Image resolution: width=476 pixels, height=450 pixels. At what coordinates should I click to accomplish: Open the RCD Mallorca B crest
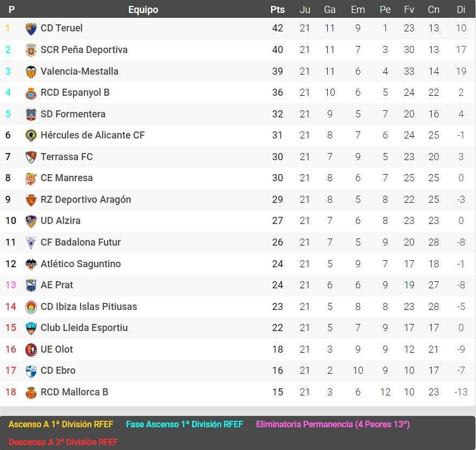tap(31, 392)
